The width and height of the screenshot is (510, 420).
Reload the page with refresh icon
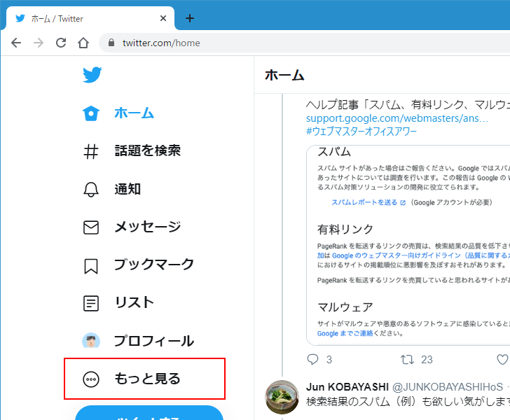tap(61, 43)
